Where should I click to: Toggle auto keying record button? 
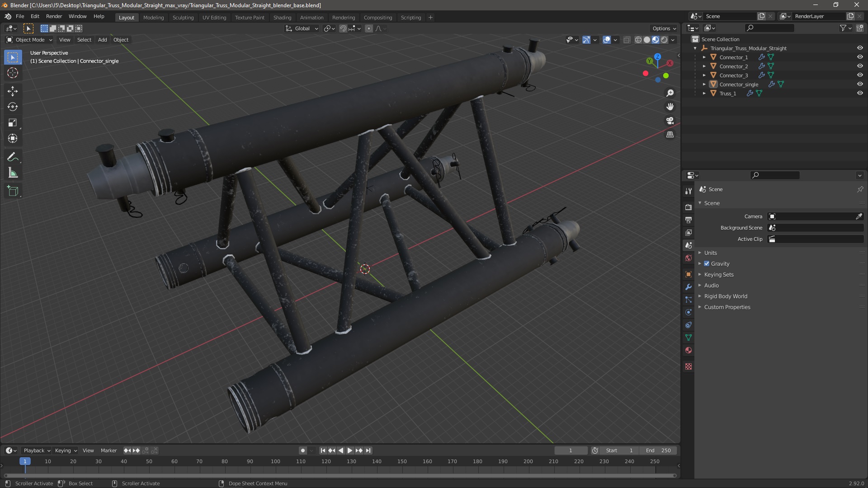coord(303,450)
